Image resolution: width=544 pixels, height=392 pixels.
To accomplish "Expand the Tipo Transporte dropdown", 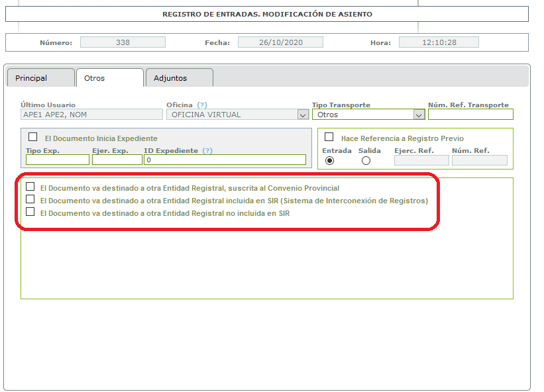I will tap(419, 115).
